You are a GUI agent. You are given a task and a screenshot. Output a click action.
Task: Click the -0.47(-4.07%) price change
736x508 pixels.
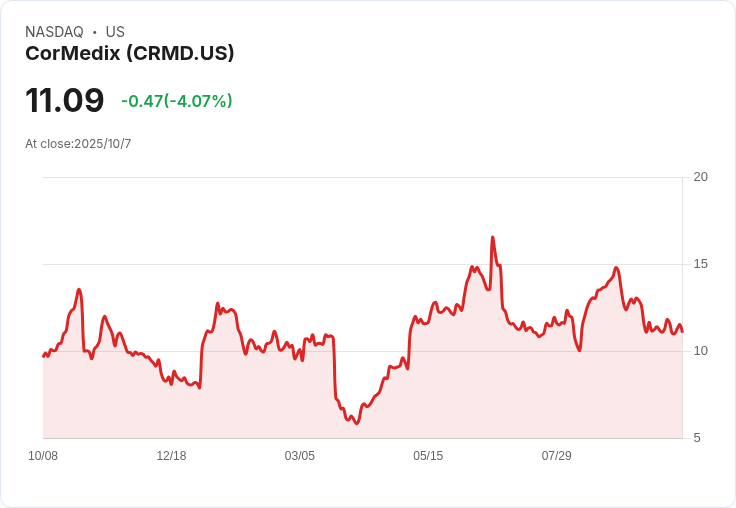pos(177,101)
